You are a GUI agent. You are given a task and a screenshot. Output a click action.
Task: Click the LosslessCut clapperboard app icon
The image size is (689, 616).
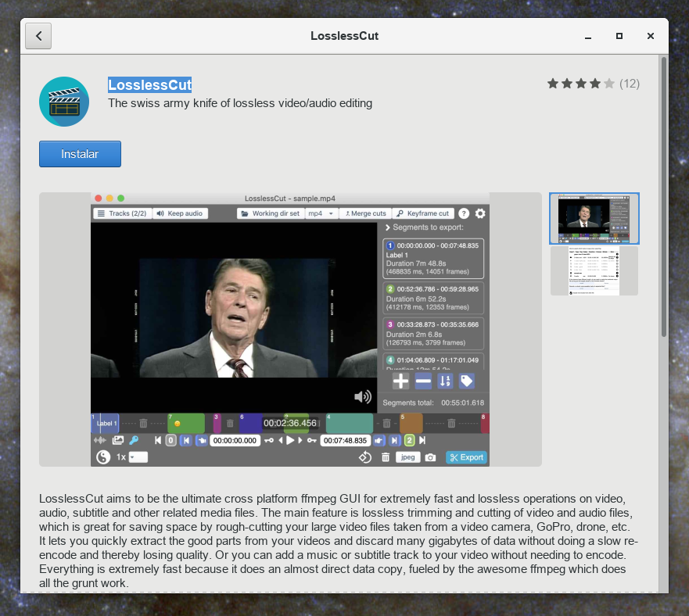64,102
